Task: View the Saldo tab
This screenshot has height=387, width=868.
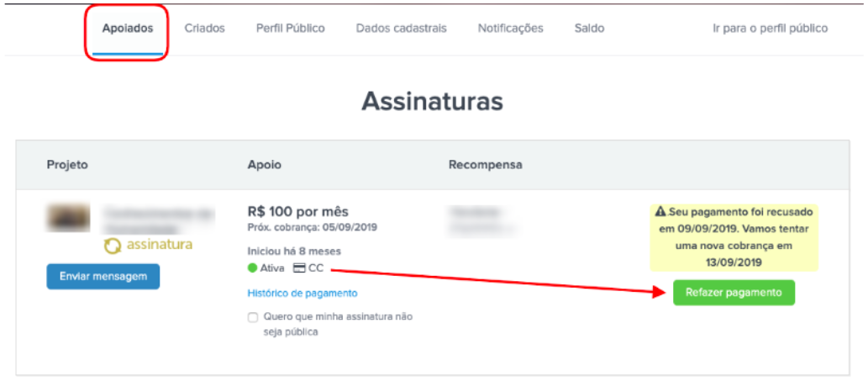Action: [x=590, y=29]
